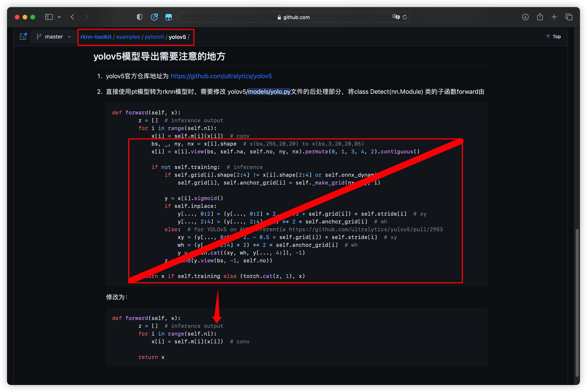
Task: Show Safari downloads
Action: point(525,17)
